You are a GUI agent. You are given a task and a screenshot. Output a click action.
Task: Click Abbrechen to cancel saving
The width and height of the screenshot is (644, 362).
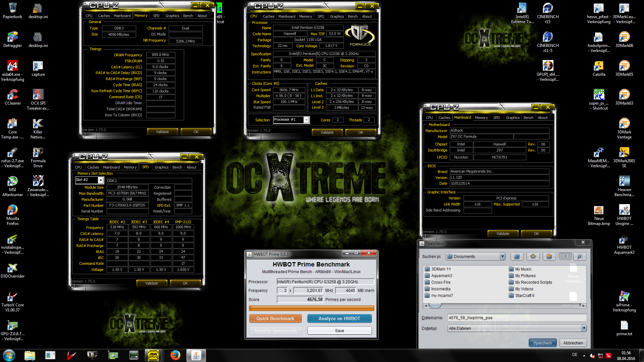pos(573,343)
